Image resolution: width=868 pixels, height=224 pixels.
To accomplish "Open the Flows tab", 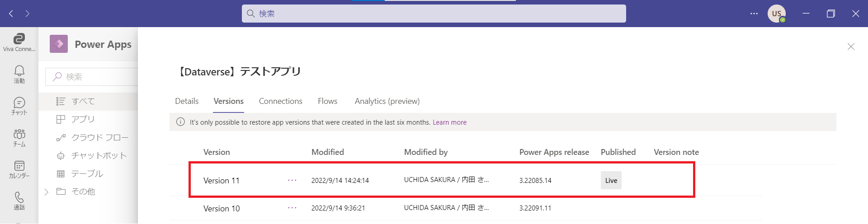I will point(327,101).
